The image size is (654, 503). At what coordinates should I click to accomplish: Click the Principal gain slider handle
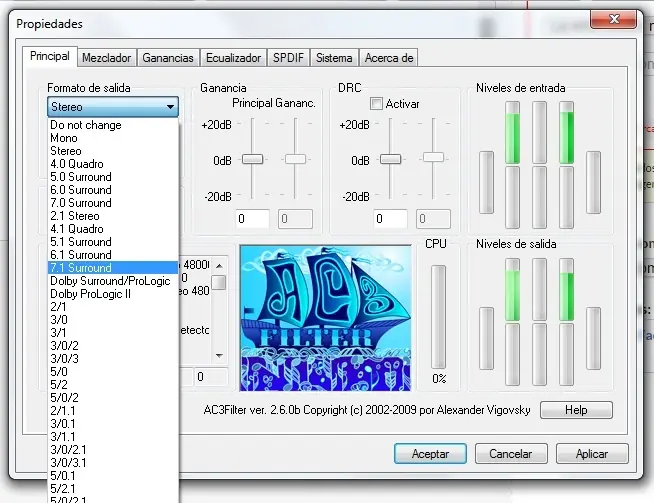(x=253, y=159)
